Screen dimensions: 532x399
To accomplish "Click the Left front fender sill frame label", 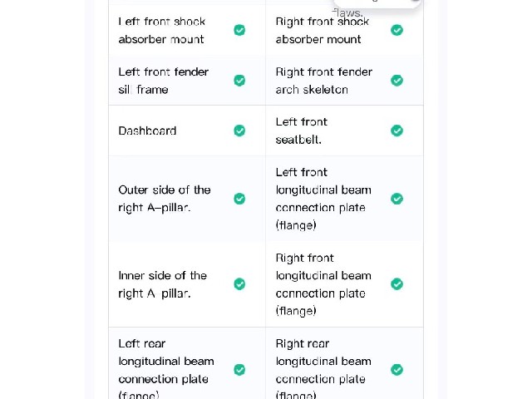I will [x=164, y=81].
